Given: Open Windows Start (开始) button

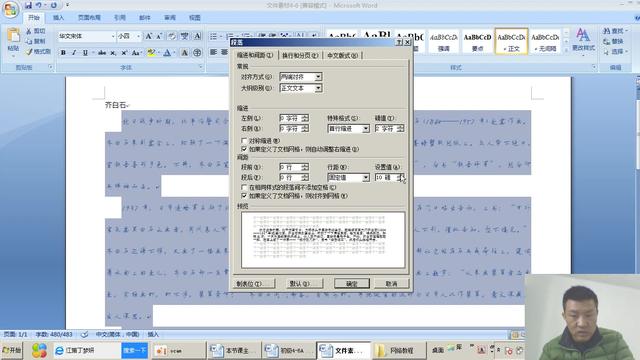Looking at the screenshot, I should pyautogui.click(x=11, y=350).
